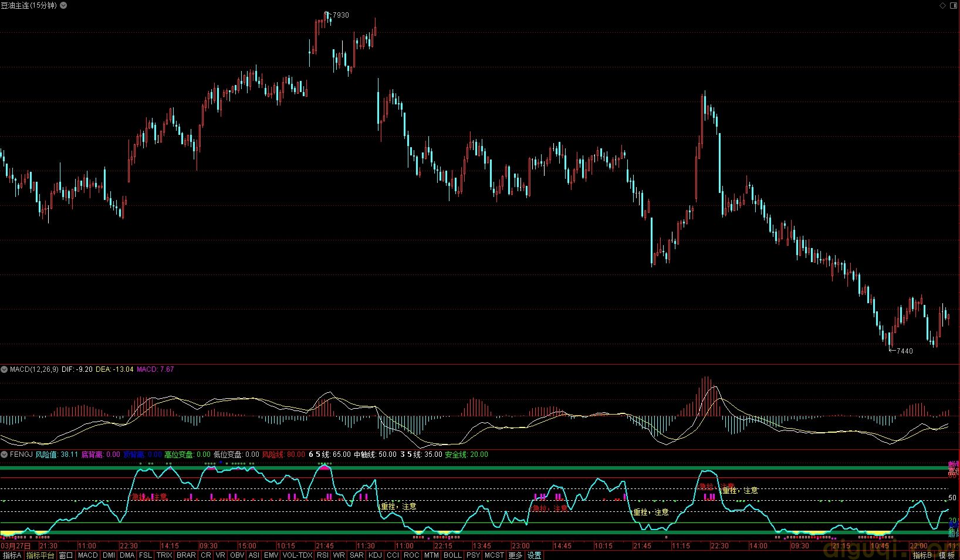960x560 pixels.
Task: Open the 更多 indicators button
Action: 515,555
